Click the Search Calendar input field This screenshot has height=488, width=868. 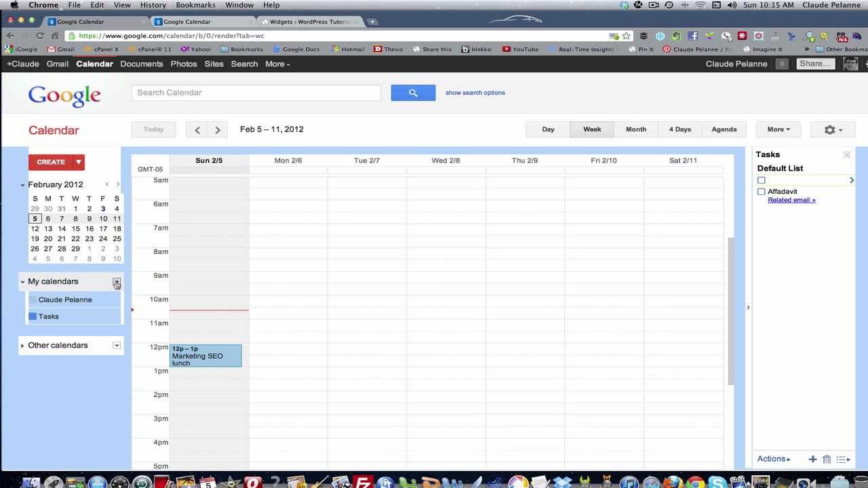point(256,93)
